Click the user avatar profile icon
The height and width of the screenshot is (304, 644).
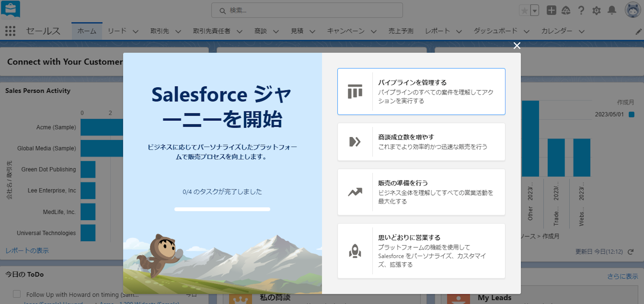tap(632, 10)
